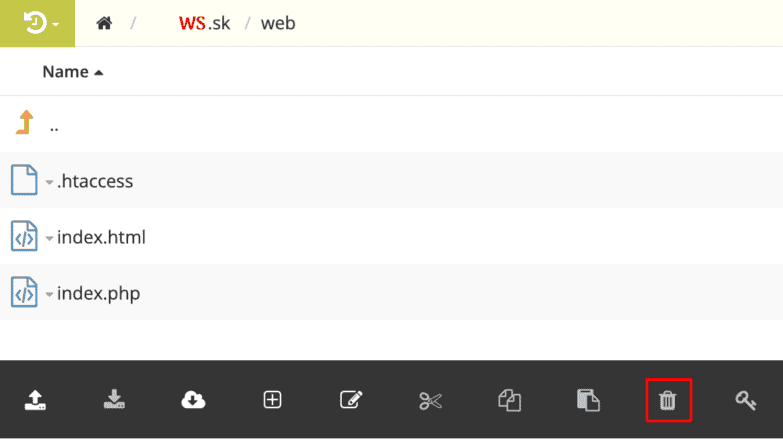Click the plus square new item icon
Image resolution: width=783 pixels, height=439 pixels.
pyautogui.click(x=272, y=400)
